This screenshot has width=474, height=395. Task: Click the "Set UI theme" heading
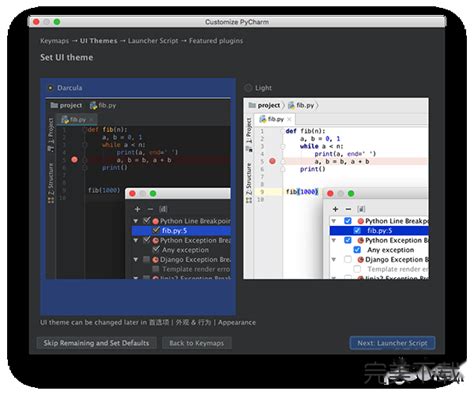point(67,57)
